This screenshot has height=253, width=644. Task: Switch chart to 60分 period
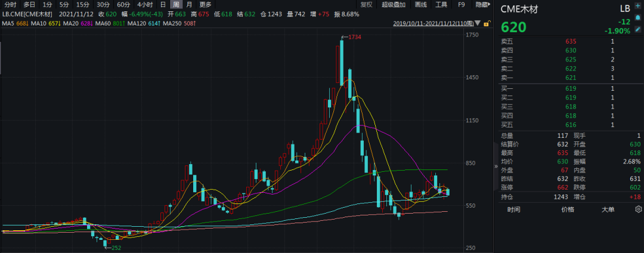123,4
